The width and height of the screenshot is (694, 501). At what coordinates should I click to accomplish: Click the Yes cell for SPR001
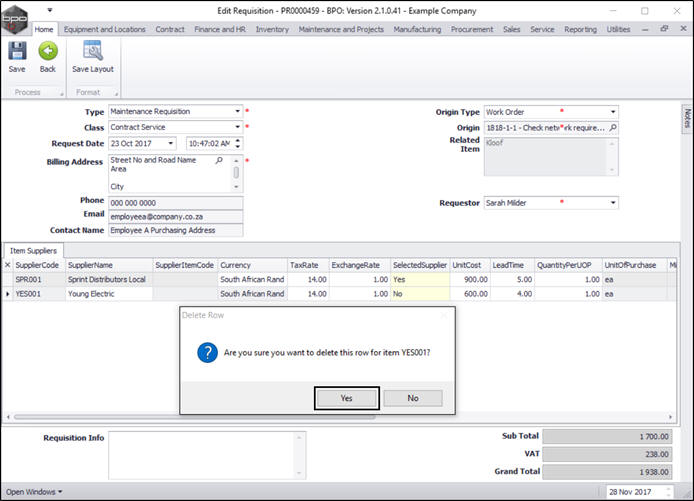420,280
